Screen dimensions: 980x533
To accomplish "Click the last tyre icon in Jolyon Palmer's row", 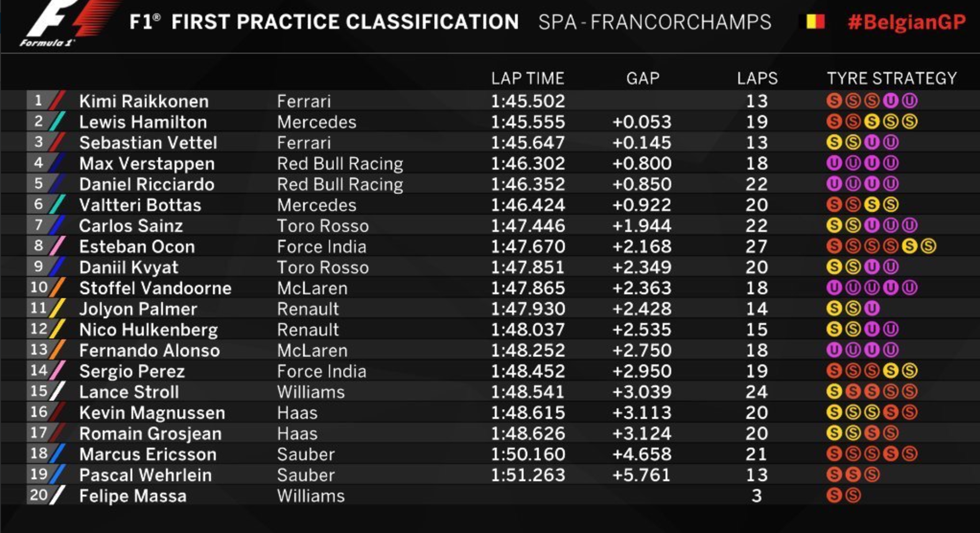I will click(x=872, y=308).
